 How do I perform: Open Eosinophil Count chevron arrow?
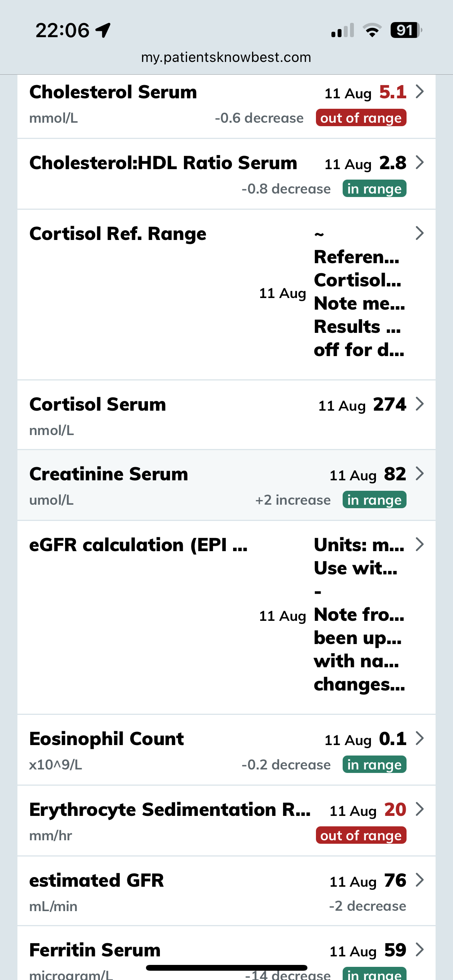pos(419,738)
